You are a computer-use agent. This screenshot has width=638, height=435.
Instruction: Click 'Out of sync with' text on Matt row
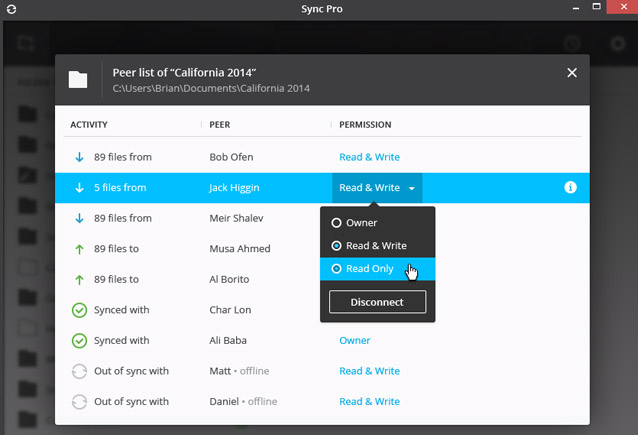click(131, 371)
